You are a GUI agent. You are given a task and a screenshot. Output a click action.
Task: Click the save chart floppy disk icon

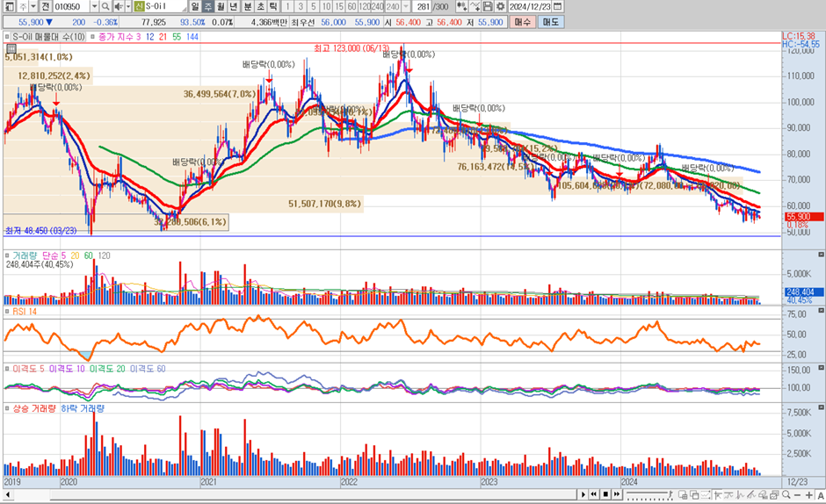tap(488, 7)
